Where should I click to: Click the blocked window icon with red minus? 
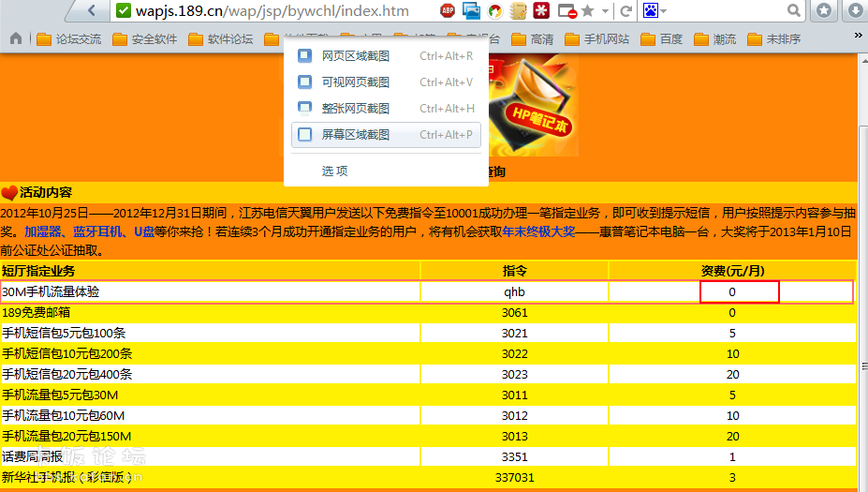click(566, 11)
